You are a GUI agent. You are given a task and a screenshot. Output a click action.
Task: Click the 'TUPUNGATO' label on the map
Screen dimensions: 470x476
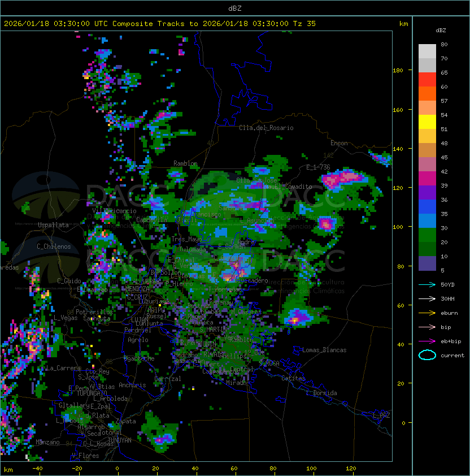(x=92, y=393)
